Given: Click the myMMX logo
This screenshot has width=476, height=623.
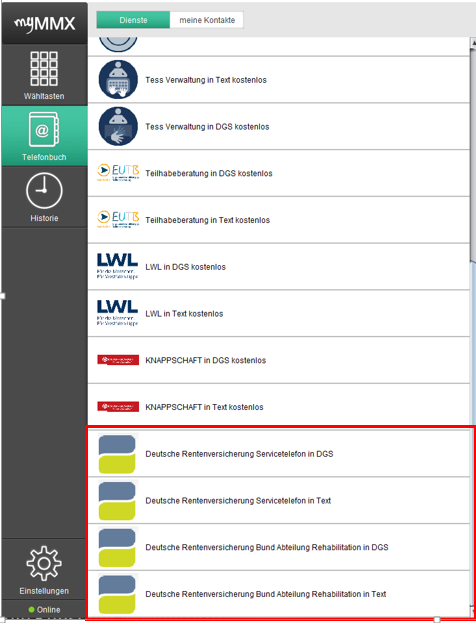Looking at the screenshot, I should coord(45,24).
